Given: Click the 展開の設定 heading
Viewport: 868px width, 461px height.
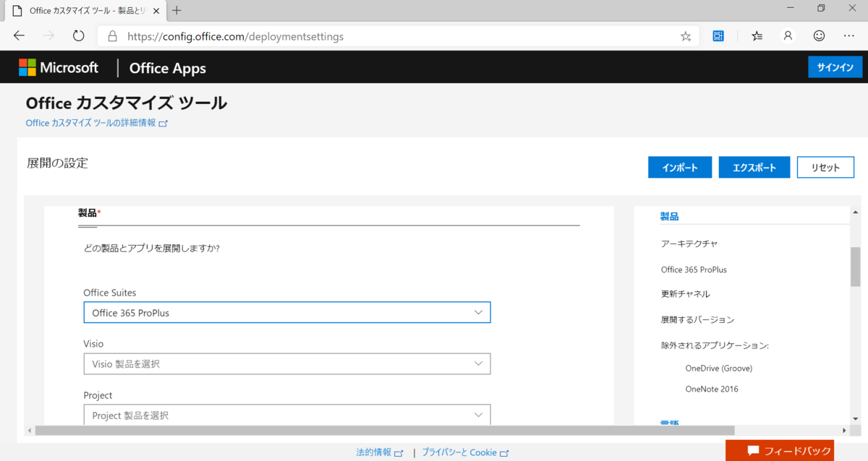Looking at the screenshot, I should click(x=57, y=163).
